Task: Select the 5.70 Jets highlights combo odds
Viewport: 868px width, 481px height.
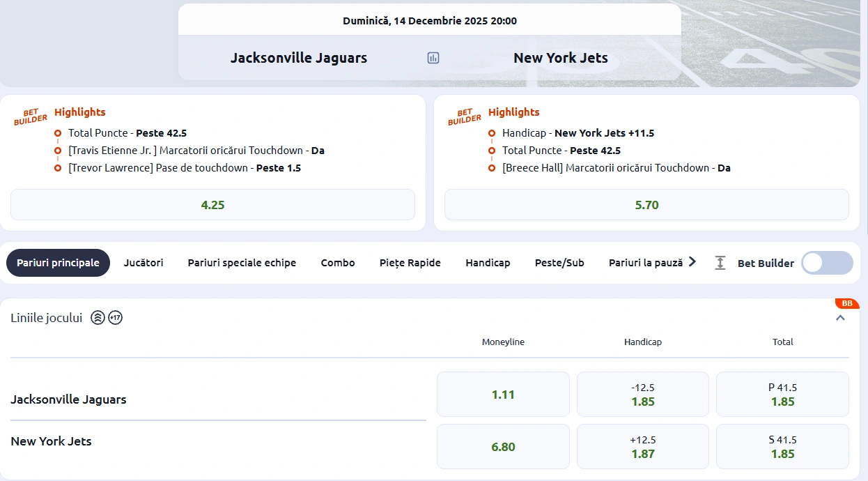Action: tap(646, 204)
